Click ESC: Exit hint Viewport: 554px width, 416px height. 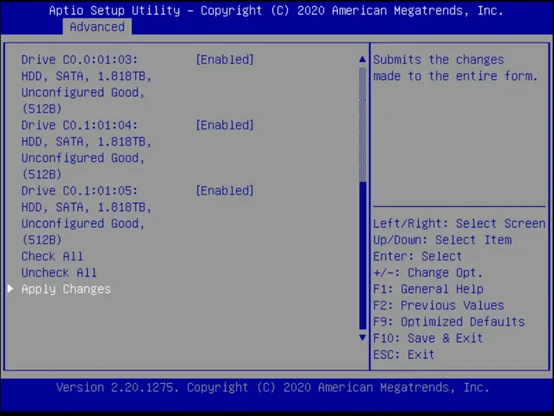tap(404, 355)
